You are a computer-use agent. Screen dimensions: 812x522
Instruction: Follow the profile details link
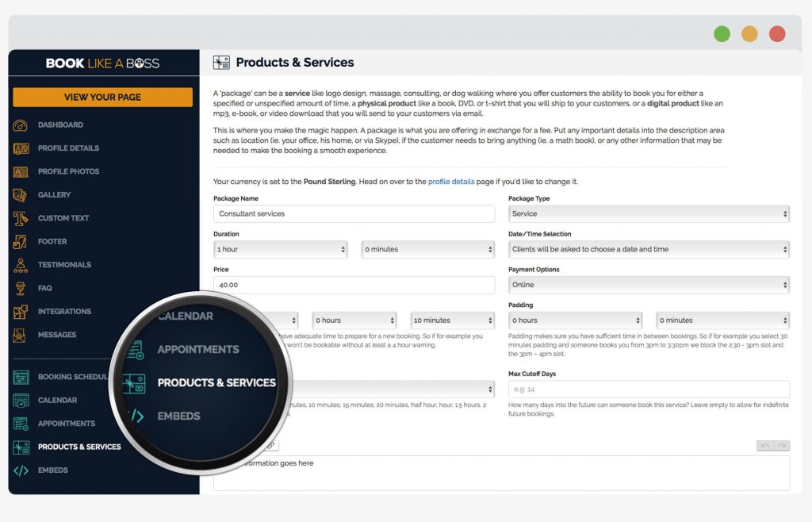click(451, 182)
